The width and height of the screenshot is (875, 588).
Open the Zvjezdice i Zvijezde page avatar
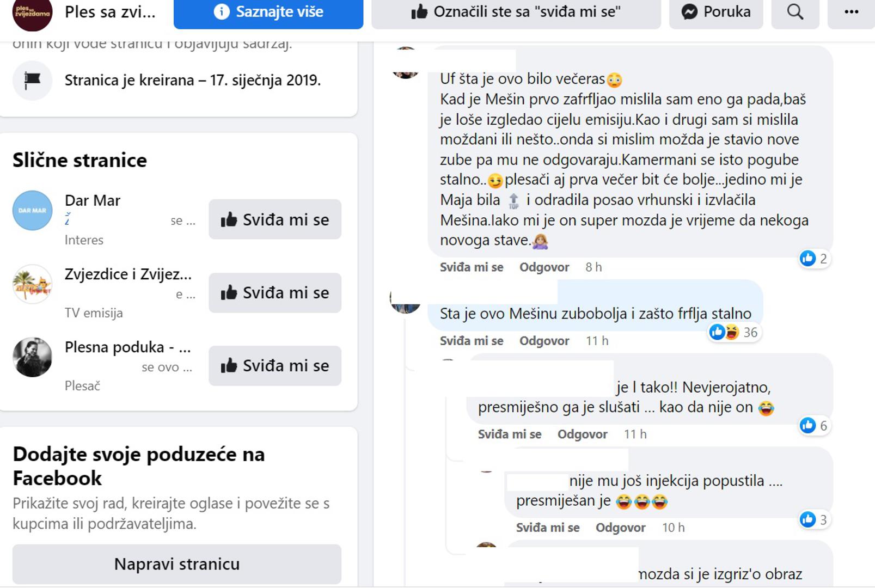[32, 284]
